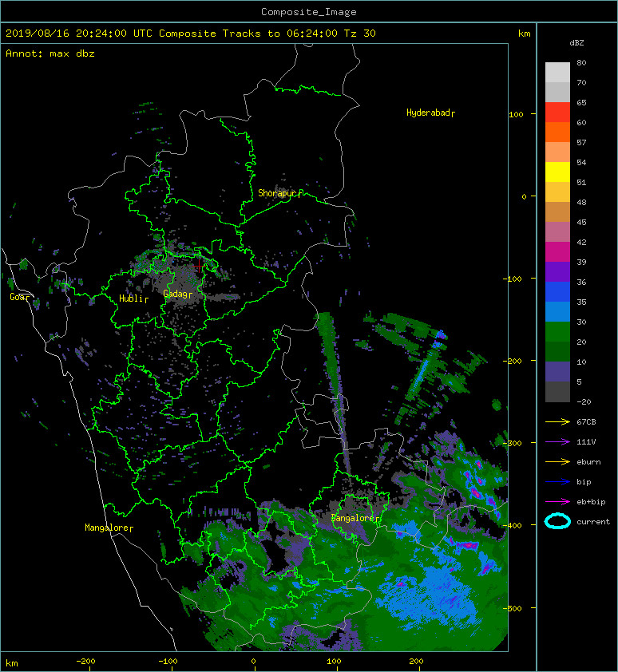Select the Bangalore city label
The image size is (618, 672).
[355, 518]
